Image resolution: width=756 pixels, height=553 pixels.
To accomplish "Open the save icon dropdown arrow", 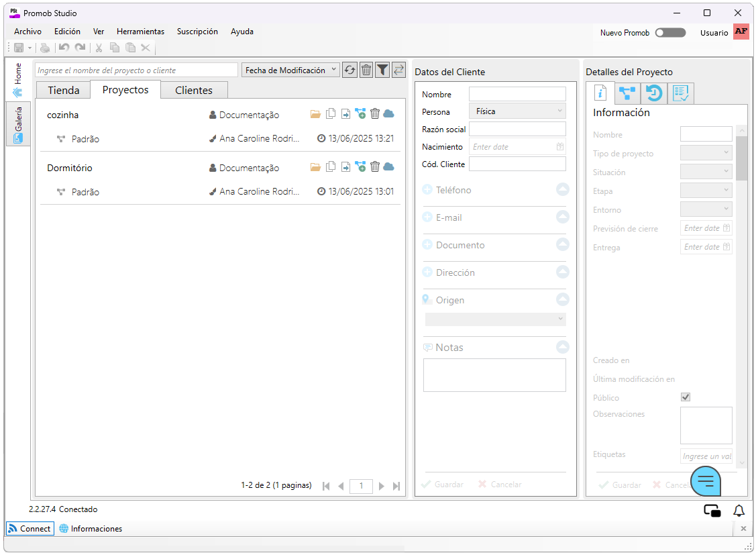I will click(x=30, y=48).
